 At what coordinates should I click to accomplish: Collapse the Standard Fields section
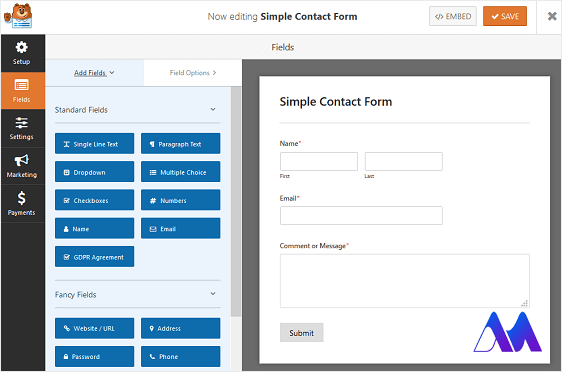[213, 109]
